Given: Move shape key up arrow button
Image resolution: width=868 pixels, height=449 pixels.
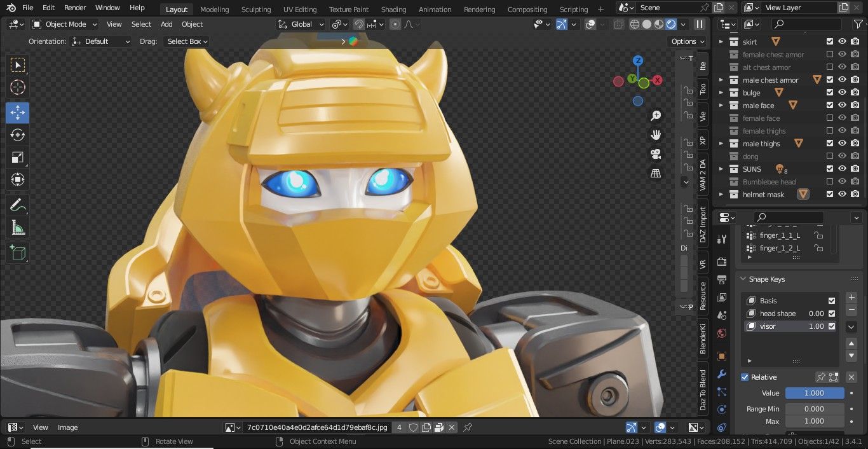Looking at the screenshot, I should (x=851, y=343).
